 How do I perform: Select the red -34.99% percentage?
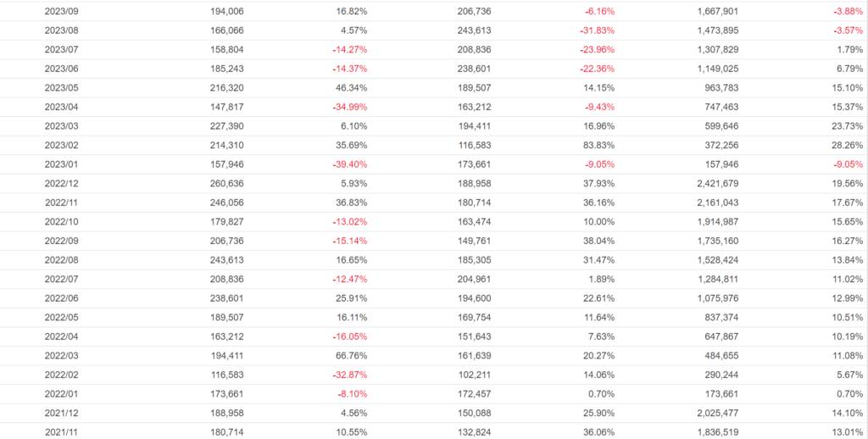pos(349,107)
